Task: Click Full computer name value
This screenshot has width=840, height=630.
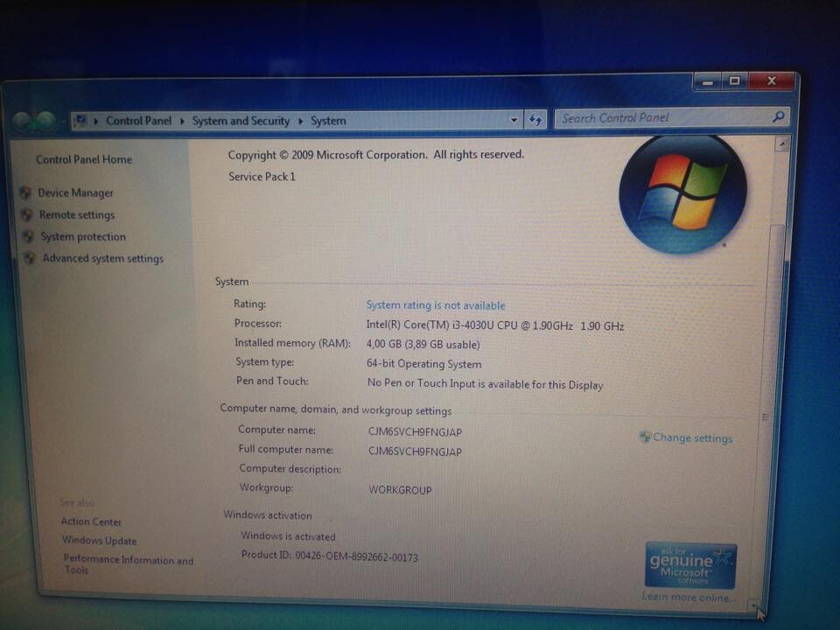Action: (415, 451)
